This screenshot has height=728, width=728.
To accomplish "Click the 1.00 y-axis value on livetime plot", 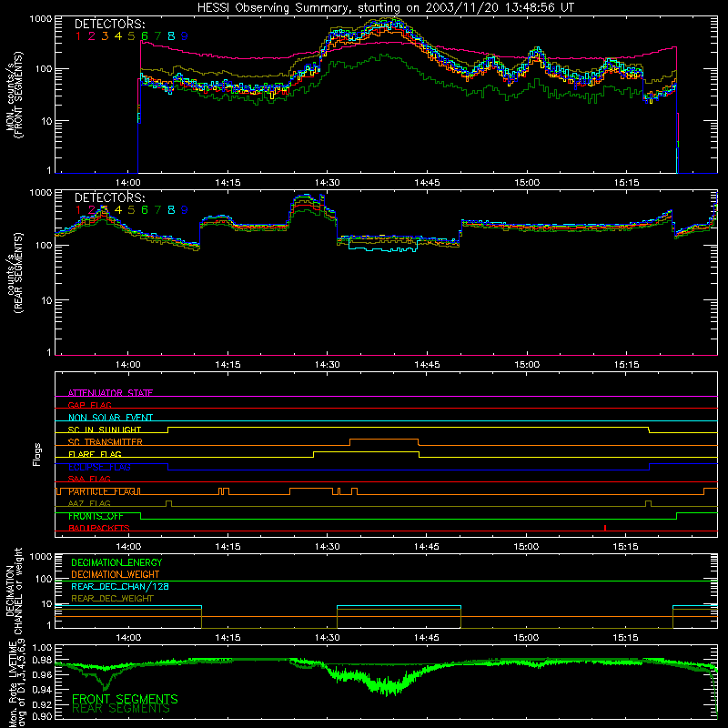I will 43,648.
